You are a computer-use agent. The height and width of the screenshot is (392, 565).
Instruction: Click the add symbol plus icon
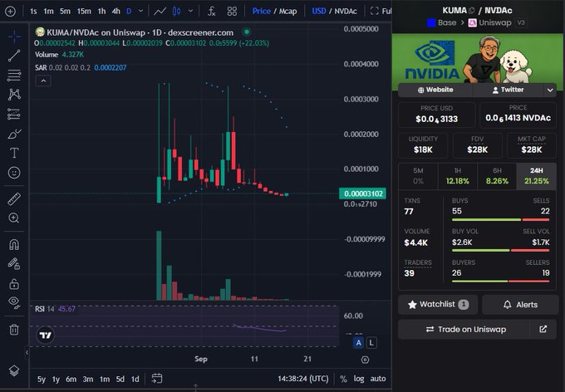pos(10,11)
